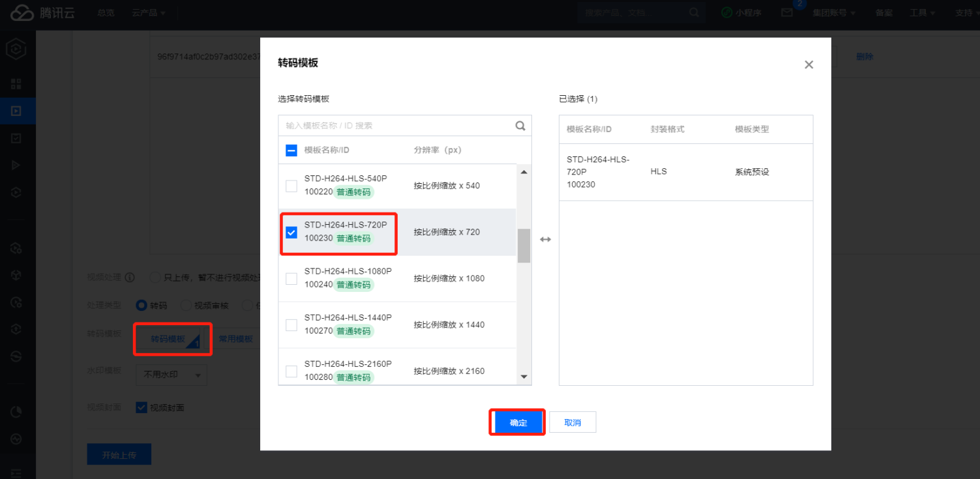This screenshot has height=479, width=980.
Task: Click the search magnifier icon in template search
Action: (x=520, y=126)
